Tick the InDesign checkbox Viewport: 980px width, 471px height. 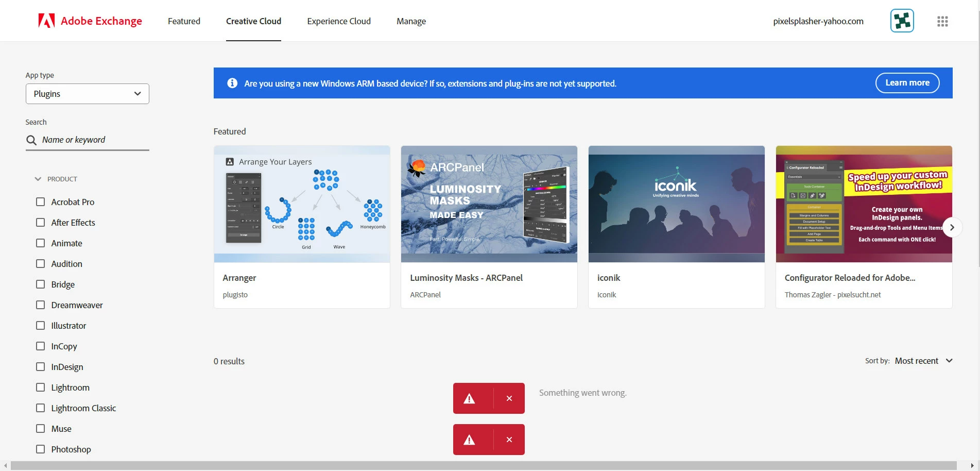(40, 366)
